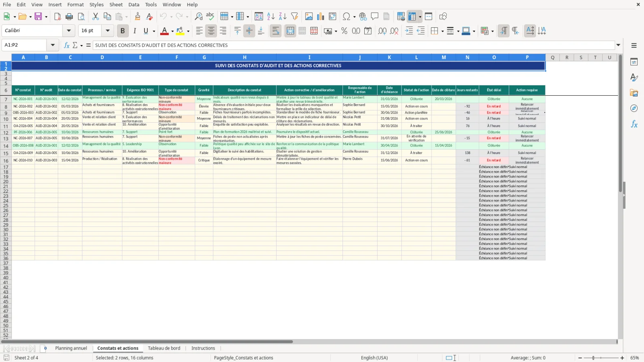Switch to Tableau de bord sheet tab
Viewport: 644px width, 362px height.
tap(164, 348)
